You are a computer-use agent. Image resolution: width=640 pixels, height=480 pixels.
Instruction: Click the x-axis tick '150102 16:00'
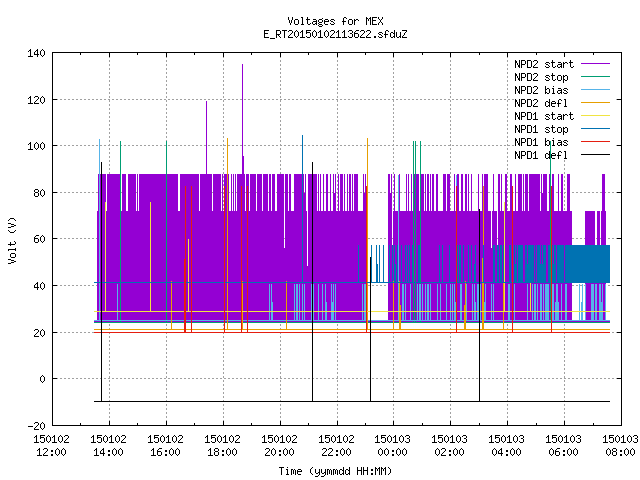[x=165, y=446]
